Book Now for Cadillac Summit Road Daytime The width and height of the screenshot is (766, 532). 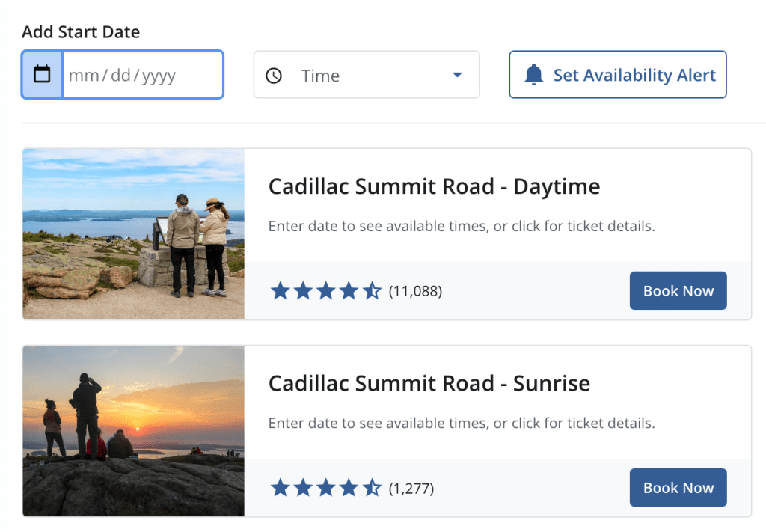click(x=678, y=290)
